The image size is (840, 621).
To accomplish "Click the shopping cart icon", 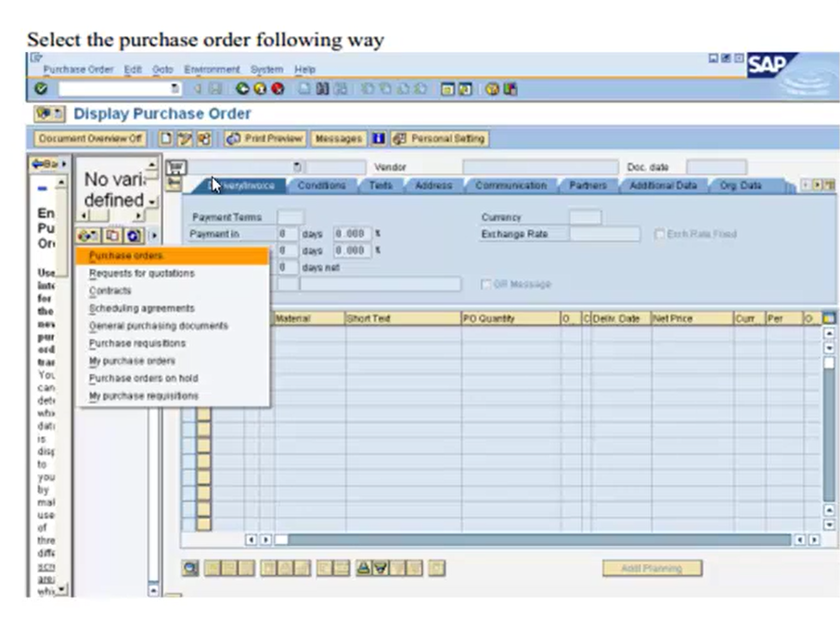I will click(x=176, y=168).
